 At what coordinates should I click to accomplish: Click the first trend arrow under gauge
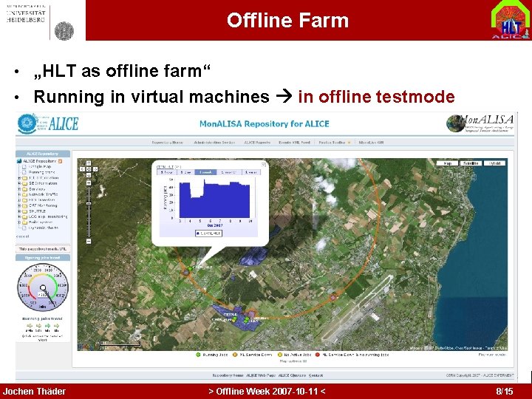pos(30,326)
